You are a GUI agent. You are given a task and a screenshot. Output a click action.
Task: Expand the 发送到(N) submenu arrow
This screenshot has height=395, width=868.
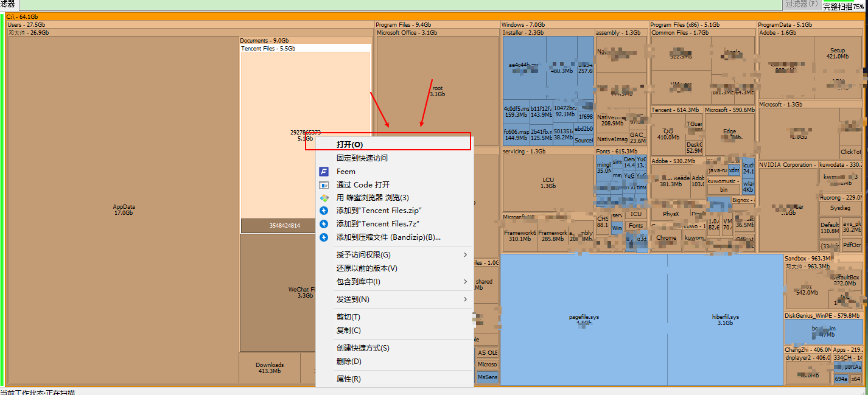(466, 299)
